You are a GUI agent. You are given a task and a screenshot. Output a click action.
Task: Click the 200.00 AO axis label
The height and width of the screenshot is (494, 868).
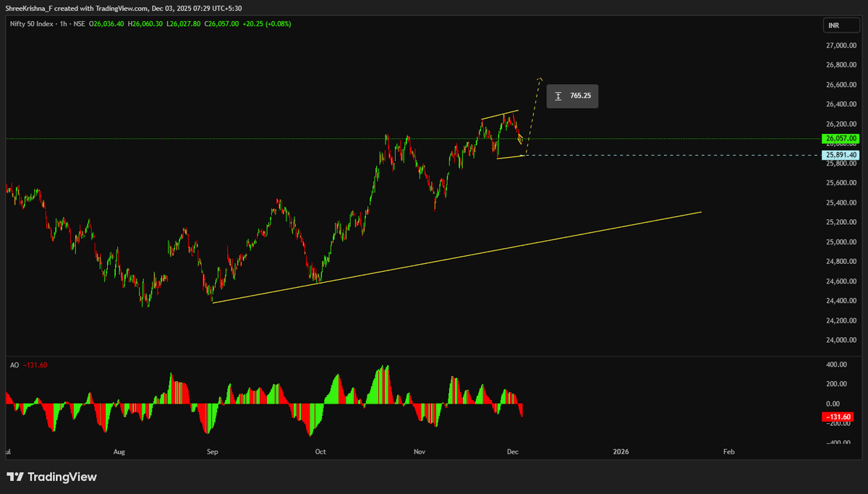coord(838,384)
